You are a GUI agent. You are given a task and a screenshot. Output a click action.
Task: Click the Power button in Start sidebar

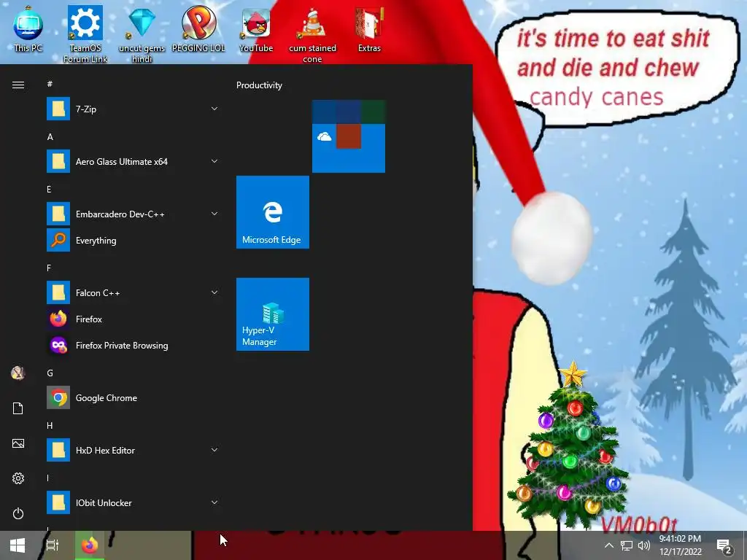(x=18, y=513)
